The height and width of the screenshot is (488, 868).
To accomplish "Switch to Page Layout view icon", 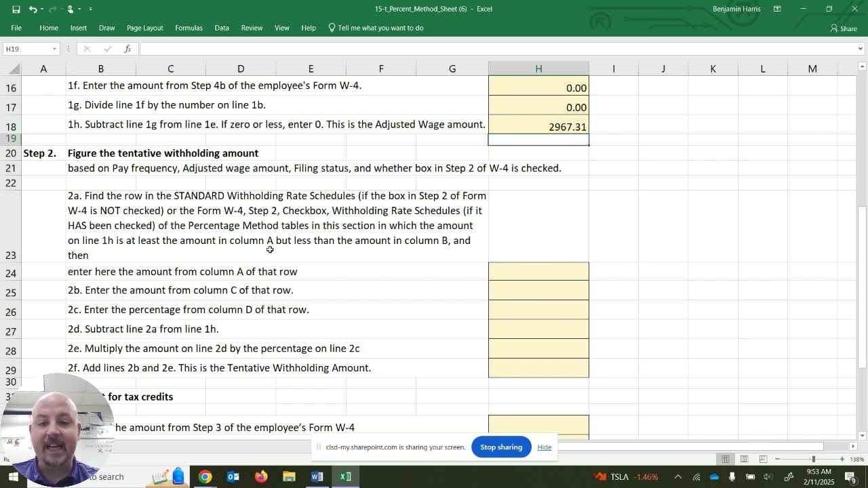I will [x=744, y=460].
